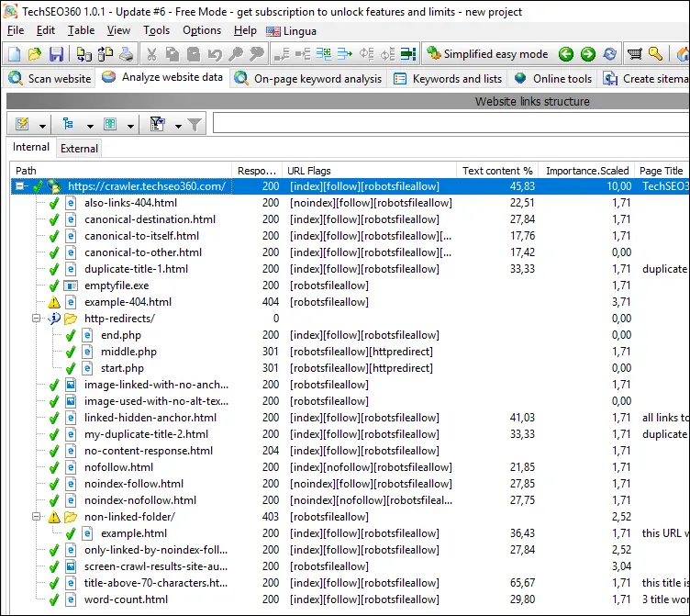
Task: Click the green forward arrow icon
Action: click(x=587, y=54)
